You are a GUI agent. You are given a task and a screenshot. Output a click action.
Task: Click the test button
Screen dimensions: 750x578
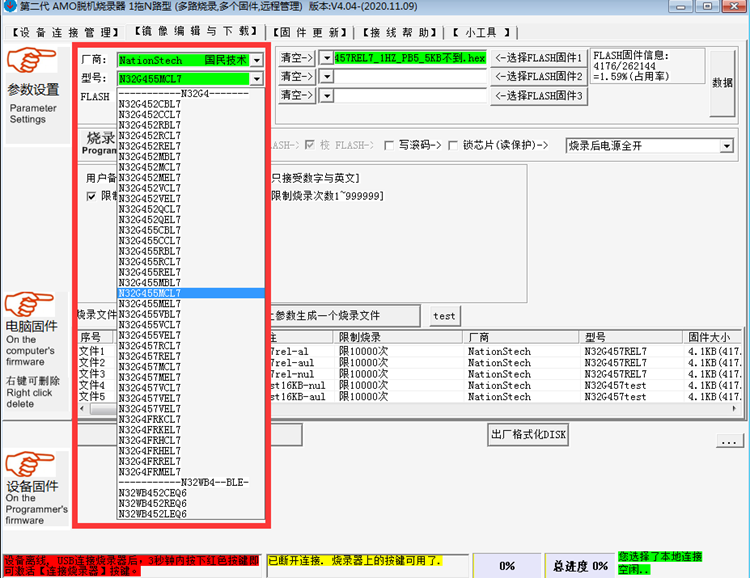[x=444, y=316]
